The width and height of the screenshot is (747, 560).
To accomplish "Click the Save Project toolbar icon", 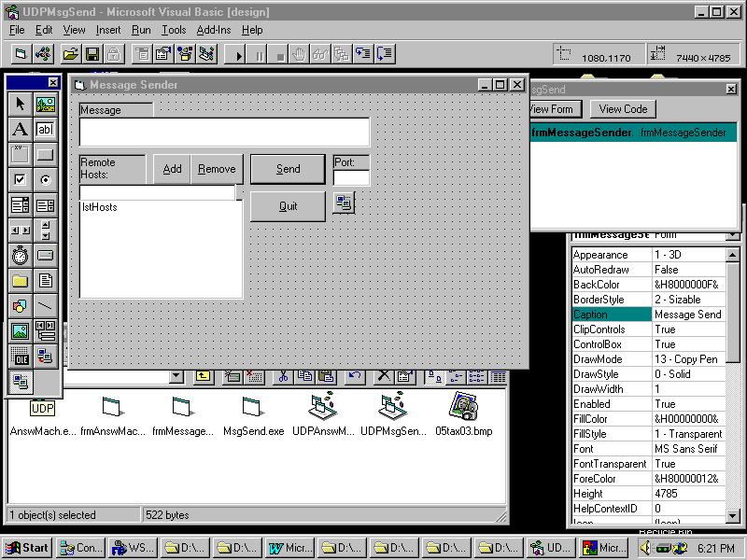I will pyautogui.click(x=92, y=55).
